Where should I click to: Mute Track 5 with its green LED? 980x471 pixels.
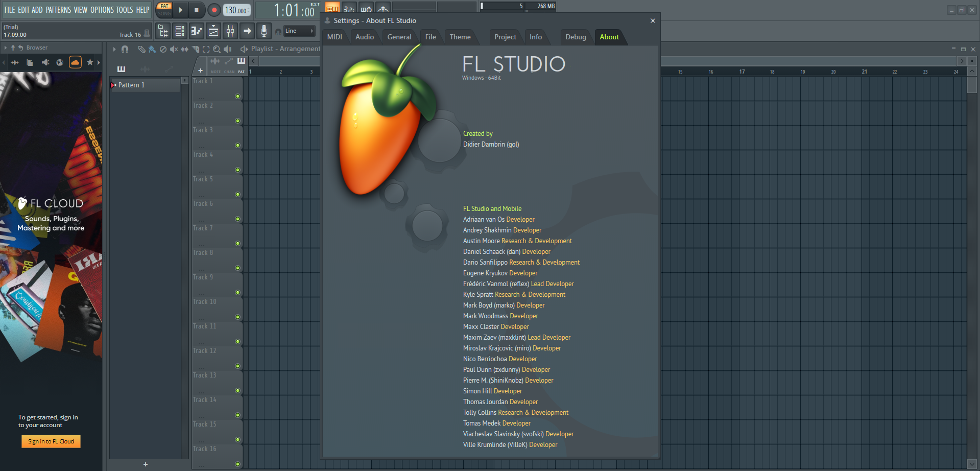point(237,194)
